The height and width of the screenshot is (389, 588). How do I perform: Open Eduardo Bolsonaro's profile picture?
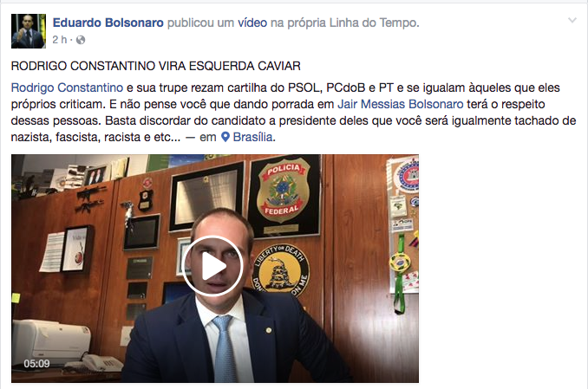[x=29, y=31]
